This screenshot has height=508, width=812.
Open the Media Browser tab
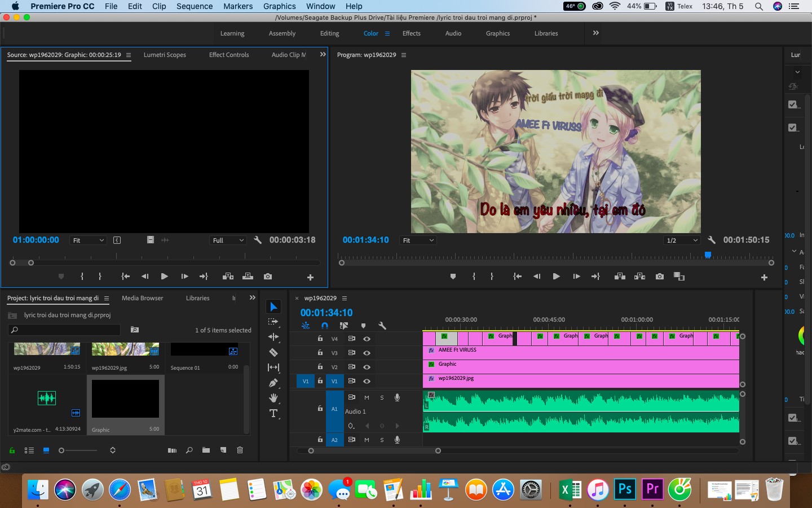click(x=143, y=298)
